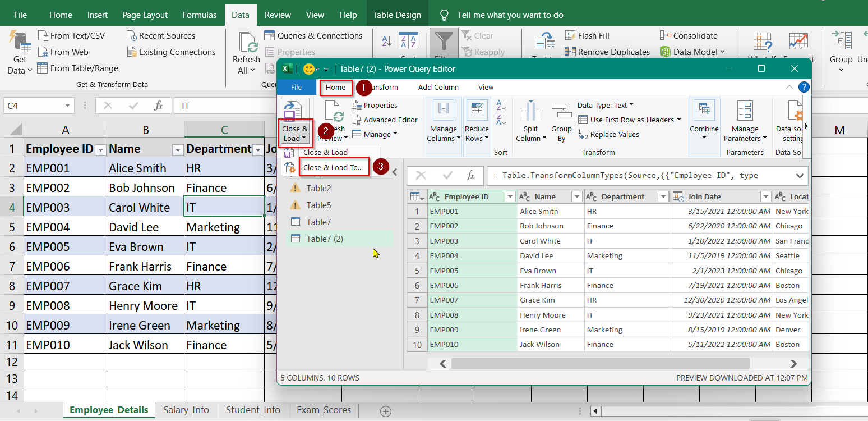Add a new sheet with plus button
Image resolution: width=868 pixels, height=421 pixels.
[x=385, y=411]
